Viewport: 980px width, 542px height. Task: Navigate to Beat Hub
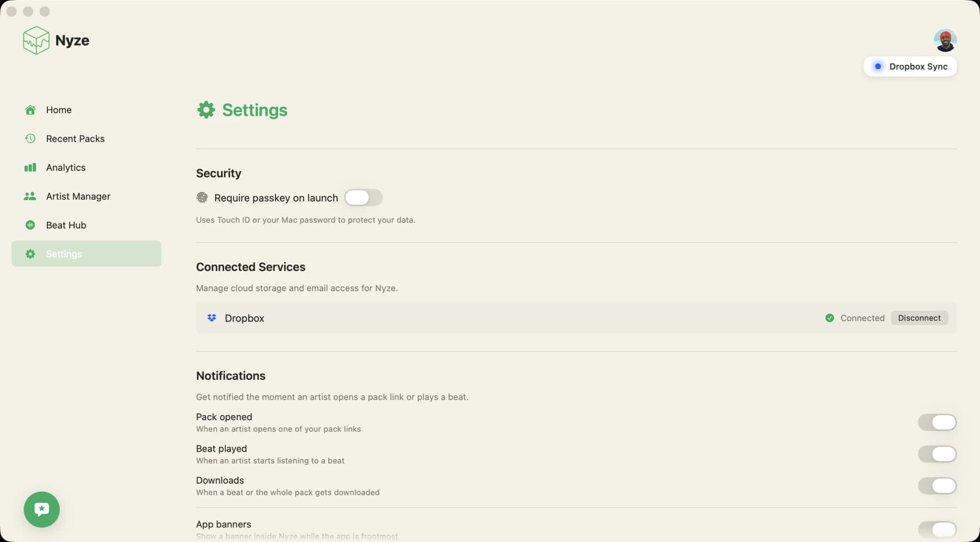(x=87, y=225)
